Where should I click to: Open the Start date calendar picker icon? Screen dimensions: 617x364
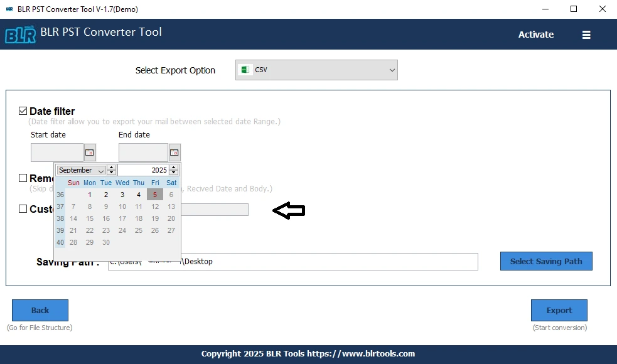[90, 153]
